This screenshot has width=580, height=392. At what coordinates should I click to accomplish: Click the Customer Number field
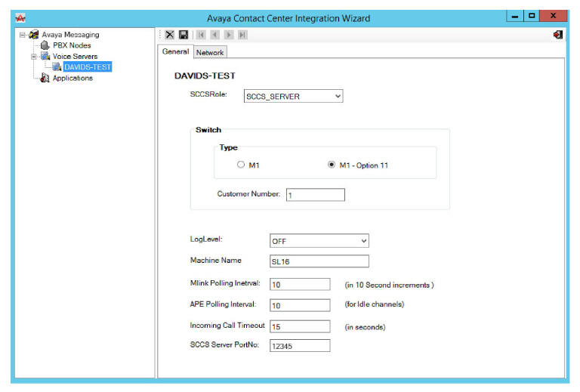point(315,195)
